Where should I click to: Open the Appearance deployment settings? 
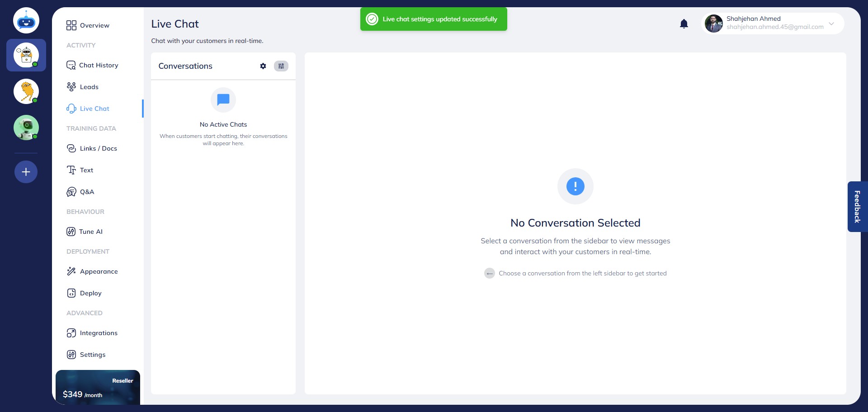coord(99,271)
